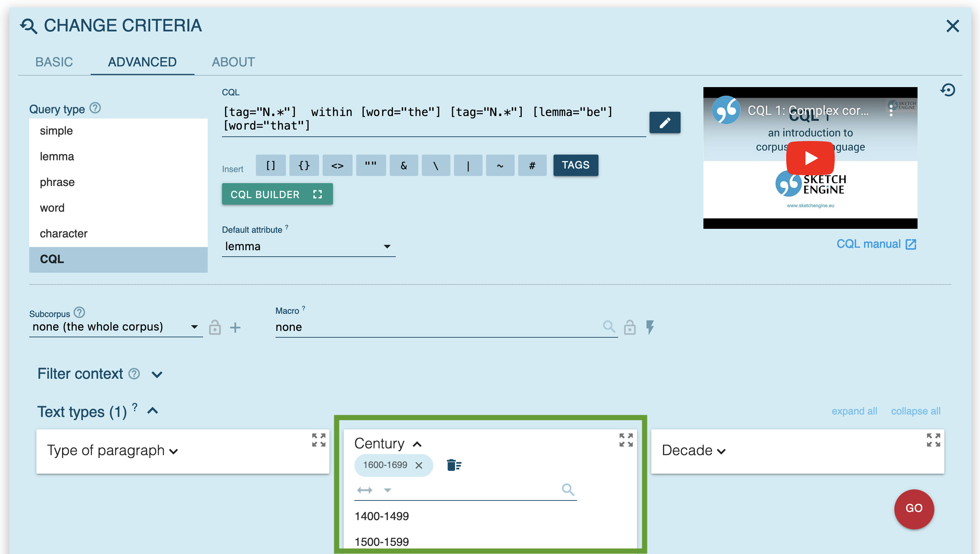Screen dimensions: 980x554
Task: Clear Century selections with trash icon
Action: [454, 465]
